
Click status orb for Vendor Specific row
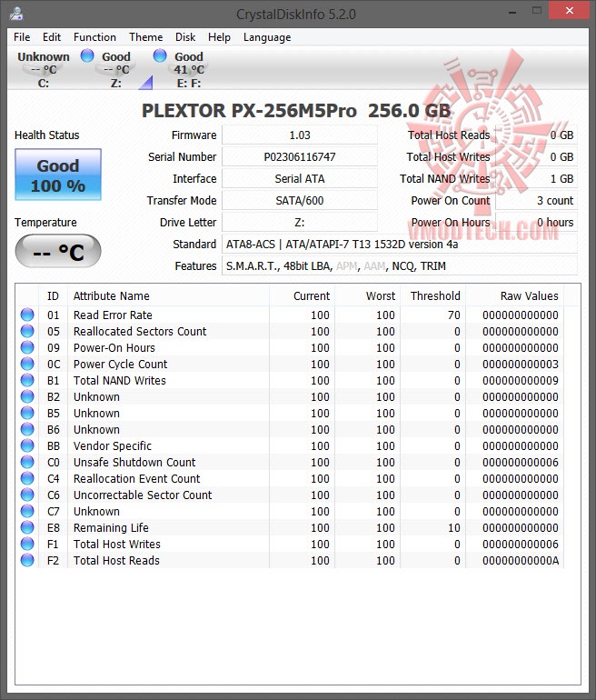pyautogui.click(x=27, y=445)
